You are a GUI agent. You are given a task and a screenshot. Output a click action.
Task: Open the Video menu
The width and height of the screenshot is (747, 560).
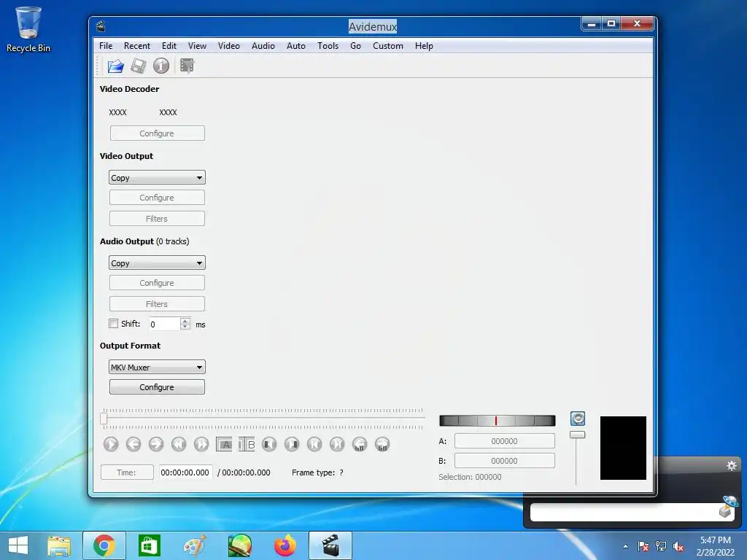[x=228, y=46]
